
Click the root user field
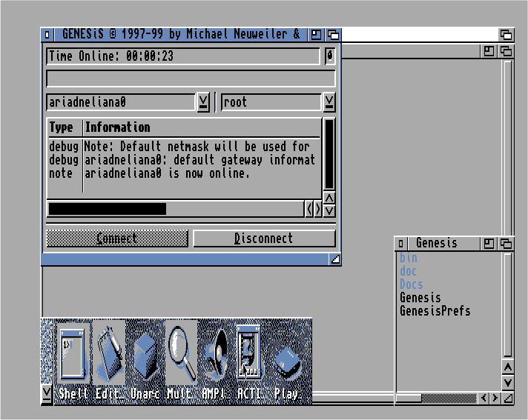[x=271, y=102]
